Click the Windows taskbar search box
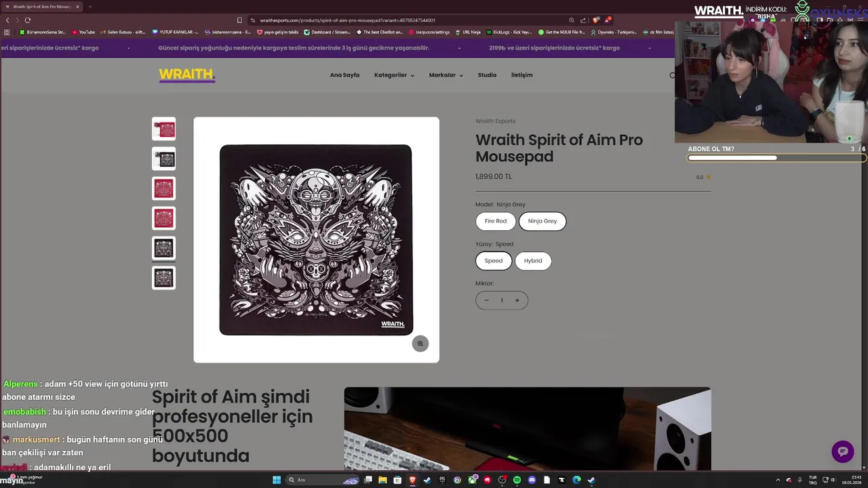This screenshot has height=488, width=868. [x=323, y=480]
